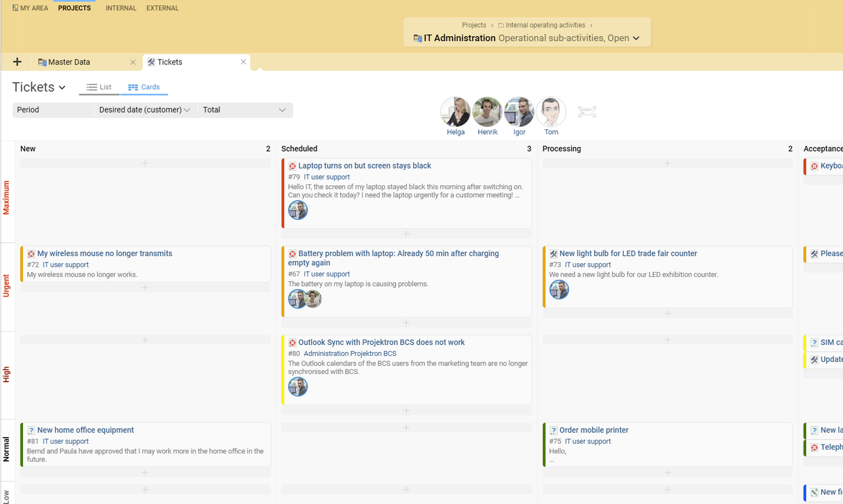Expand the Tickets view dropdown
Screen dimensions: 843x504
pos(62,88)
